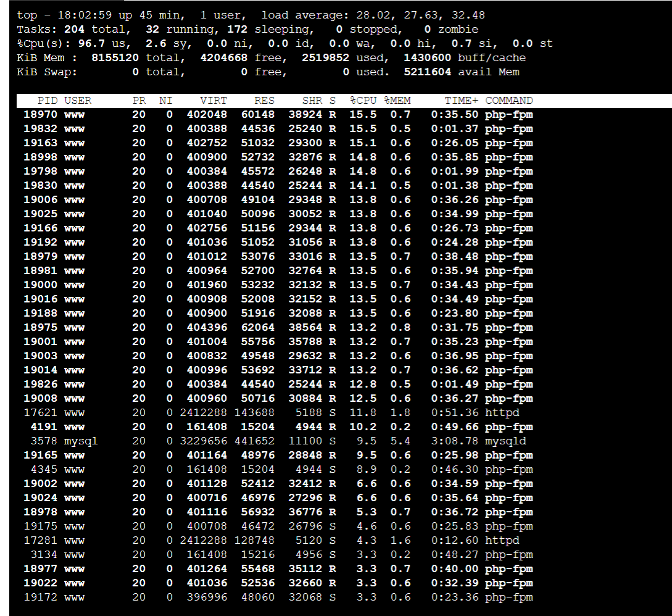Click the TIME+ column header

coord(461,101)
